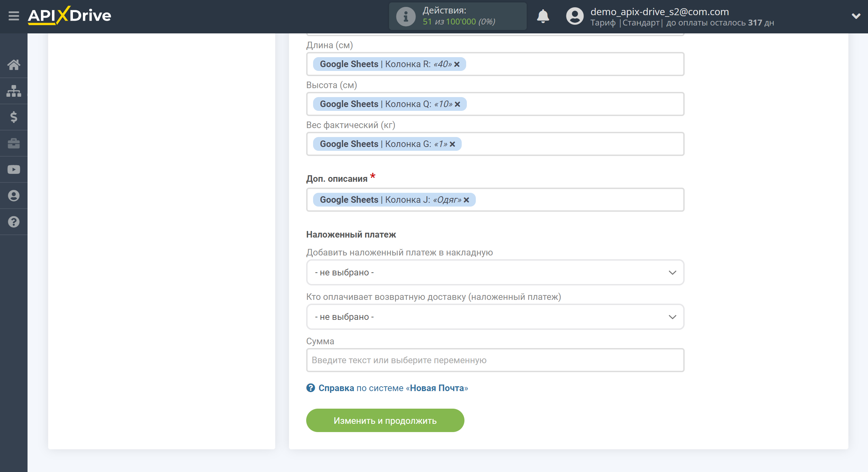The width and height of the screenshot is (868, 472).
Task: Expand the account dropdown chevron
Action: point(856,16)
